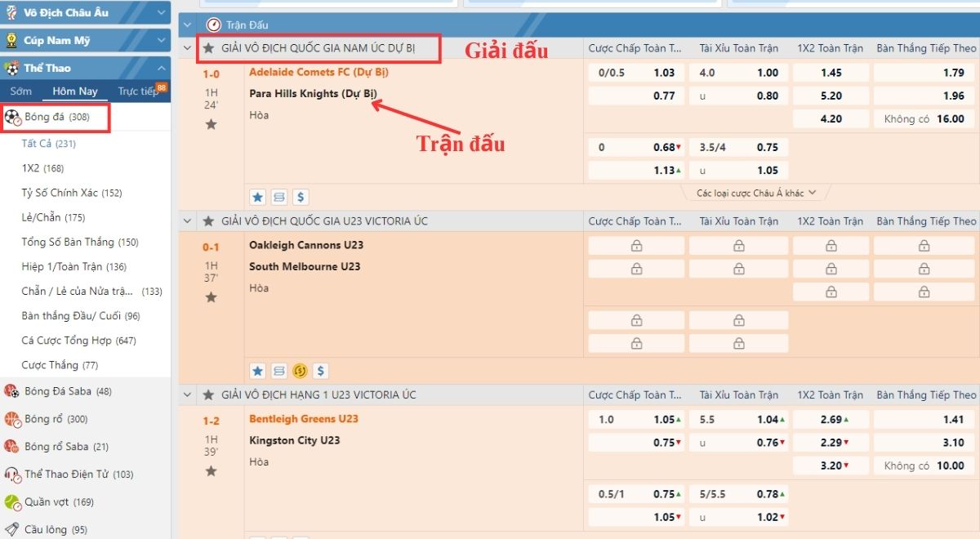Pick Không có 16.00 next goal

click(x=924, y=118)
